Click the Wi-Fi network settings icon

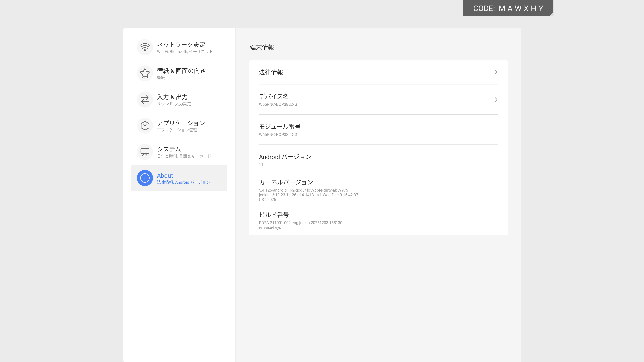[145, 47]
